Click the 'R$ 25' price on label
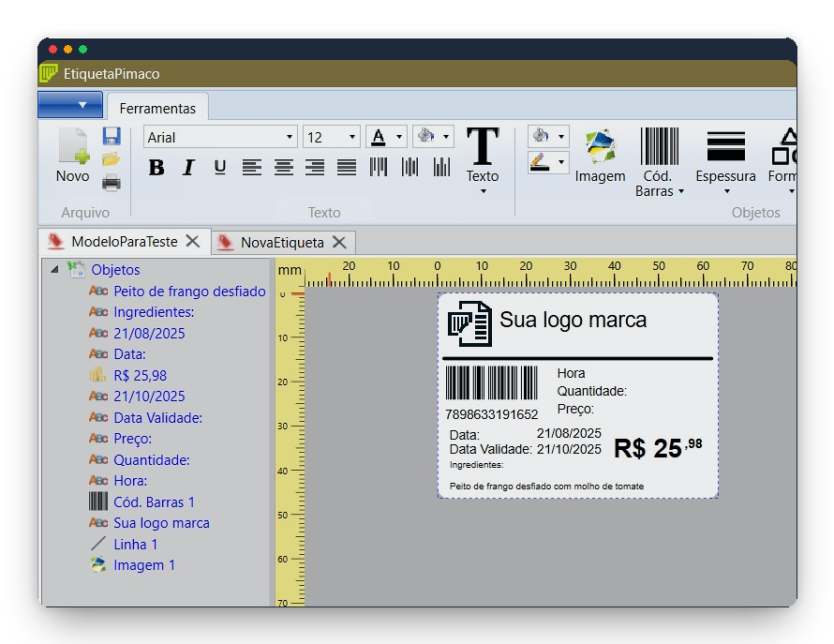834x644 pixels. (648, 449)
